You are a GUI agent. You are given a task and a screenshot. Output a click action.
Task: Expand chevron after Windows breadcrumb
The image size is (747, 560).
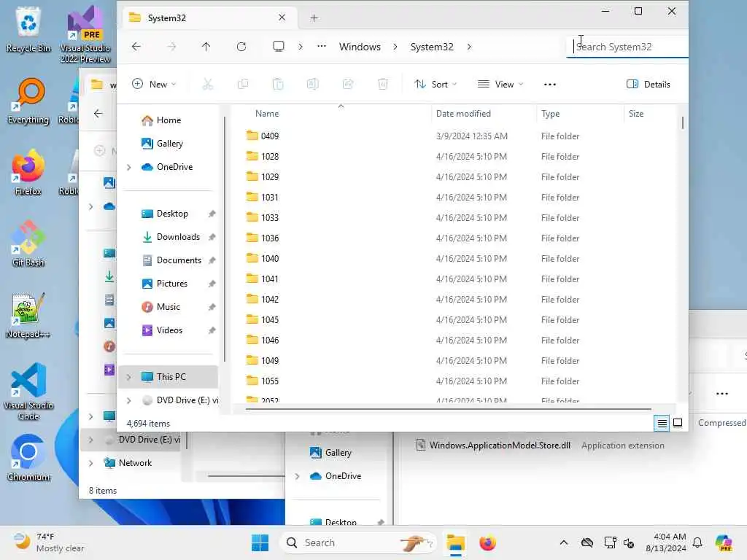click(395, 47)
